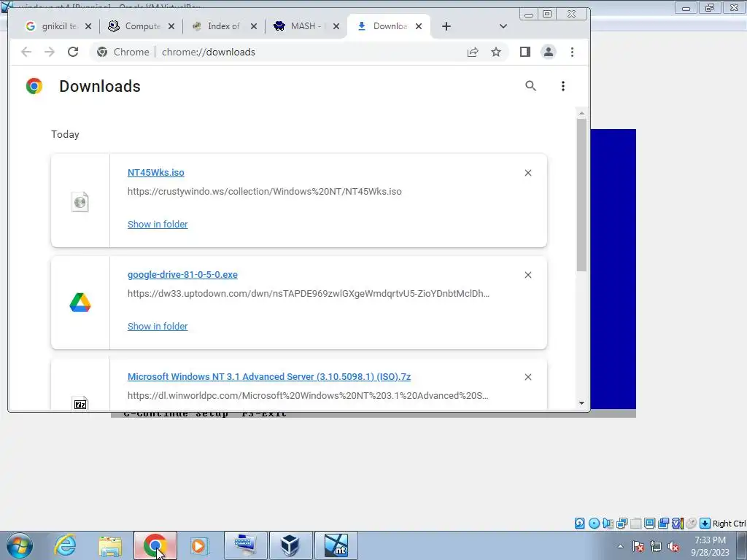Screen dimensions: 747x560
Task: Remove NT45Wks.iso from downloads list
Action: pyautogui.click(x=528, y=173)
